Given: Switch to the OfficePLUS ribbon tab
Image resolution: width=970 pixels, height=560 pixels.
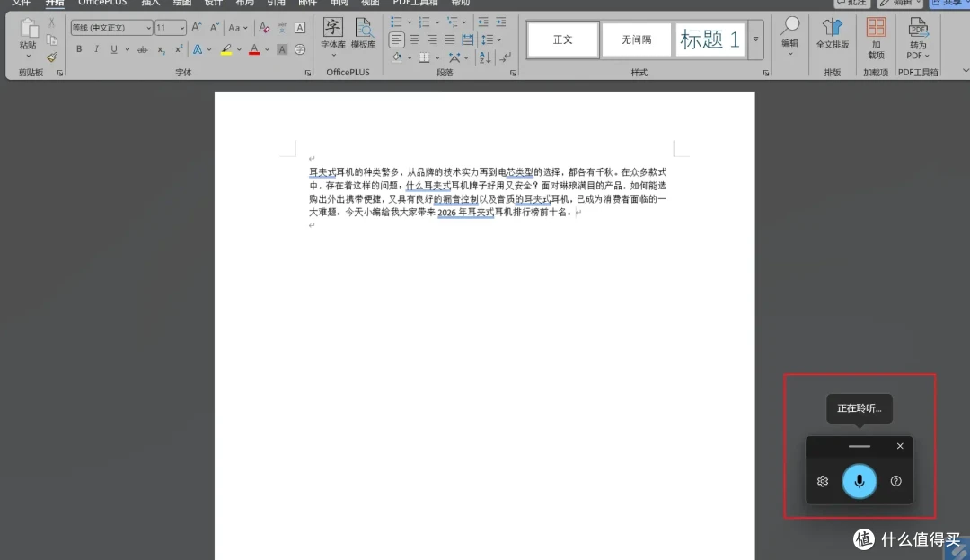Looking at the screenshot, I should 102,3.
